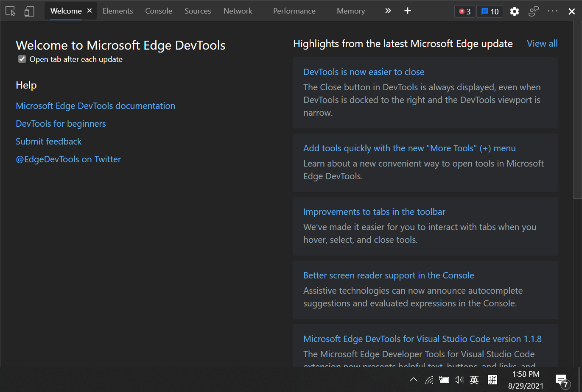Uncheck Open tab after each update
Screen dimensions: 582x392
(x=22, y=59)
